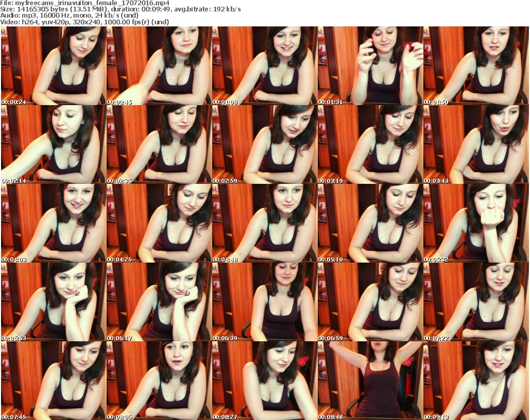Click the thumbnail at 00:03:19
Viewport: 530px width, 420px height.
point(370,144)
